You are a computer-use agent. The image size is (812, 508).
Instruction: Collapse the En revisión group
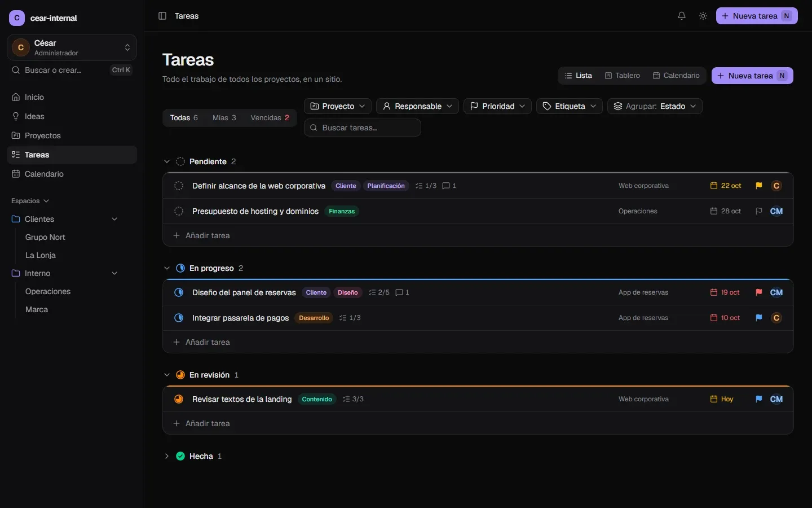[x=167, y=375]
